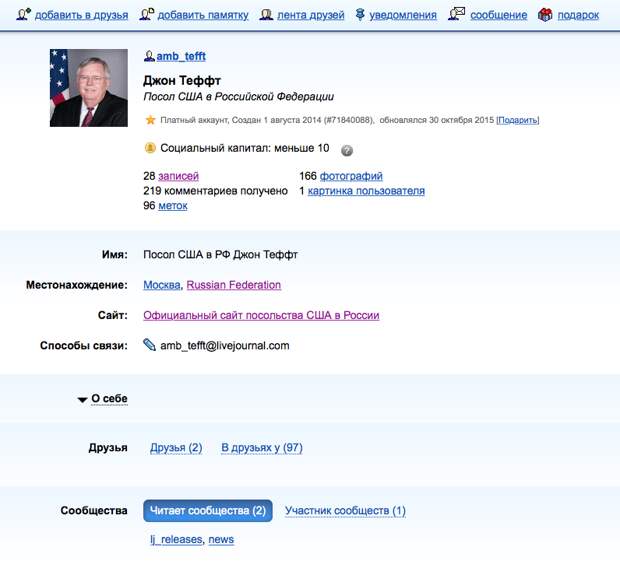Click 'Социальный капитал: меньше 10' text

pyautogui.click(x=245, y=148)
